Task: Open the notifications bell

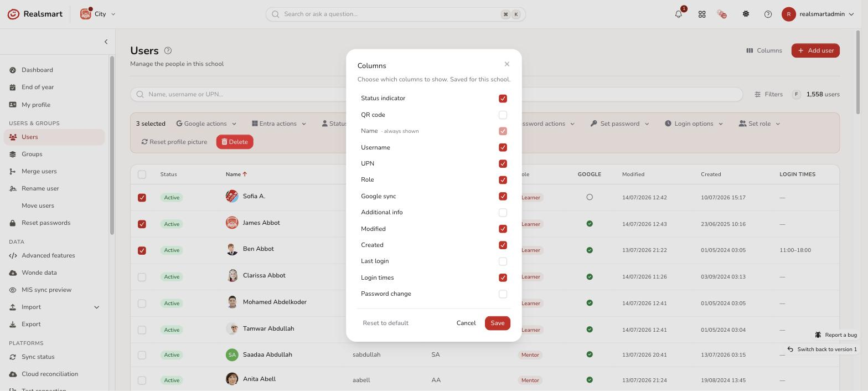Action: (679, 14)
